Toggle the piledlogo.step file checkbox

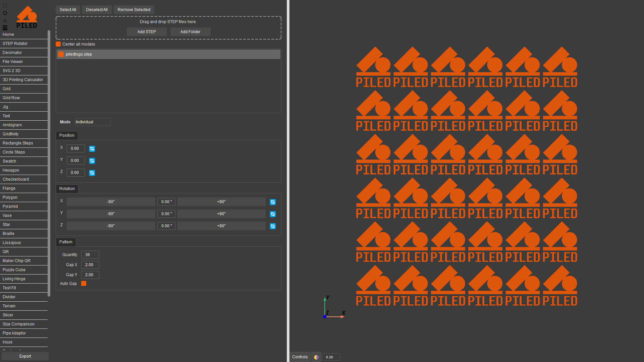click(61, 54)
